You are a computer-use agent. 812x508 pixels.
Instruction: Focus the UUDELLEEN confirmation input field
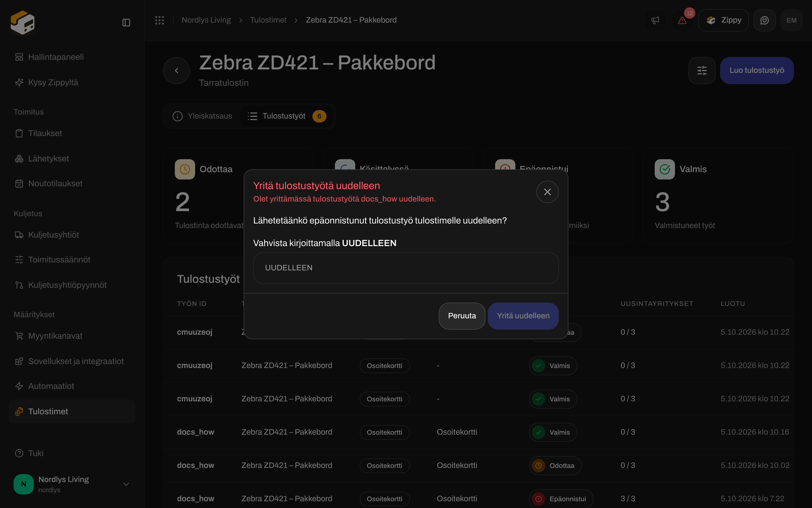click(406, 268)
